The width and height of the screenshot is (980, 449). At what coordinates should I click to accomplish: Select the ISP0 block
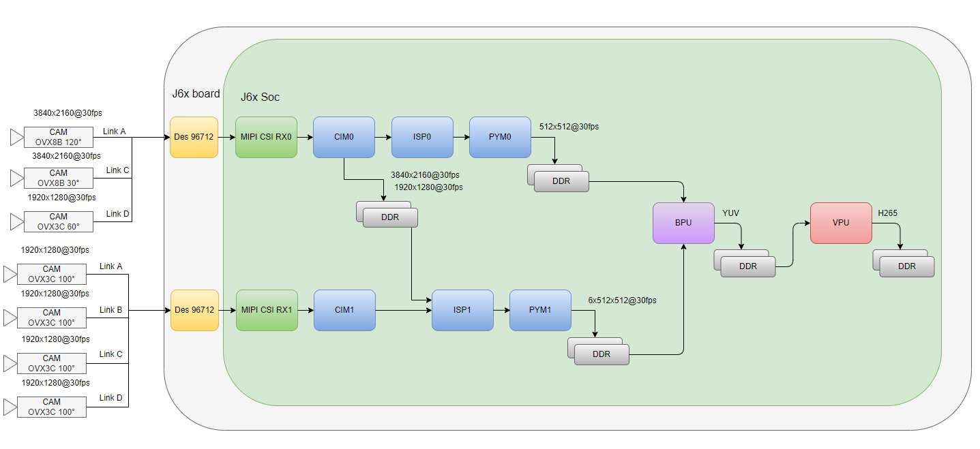click(422, 137)
